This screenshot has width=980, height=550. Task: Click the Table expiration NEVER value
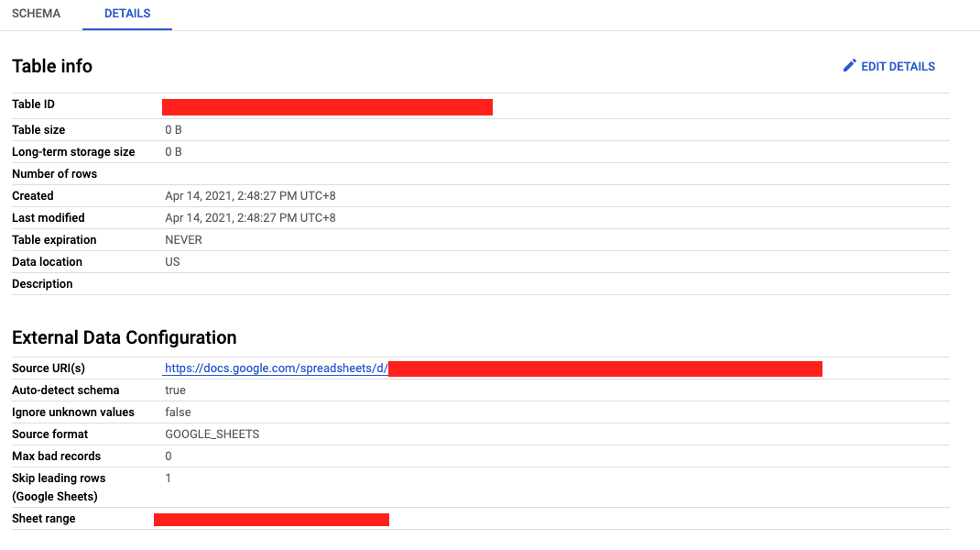[182, 239]
